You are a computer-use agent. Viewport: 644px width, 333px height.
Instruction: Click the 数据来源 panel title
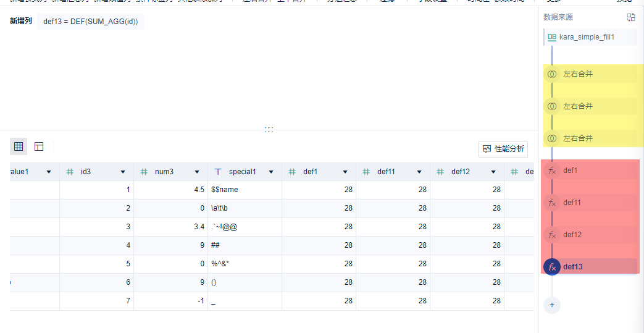click(x=558, y=17)
